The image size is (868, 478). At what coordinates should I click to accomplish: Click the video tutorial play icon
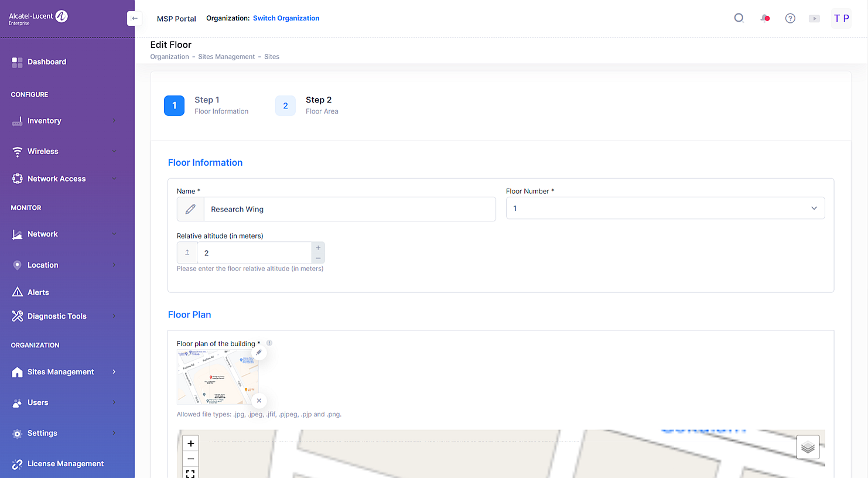tap(814, 18)
